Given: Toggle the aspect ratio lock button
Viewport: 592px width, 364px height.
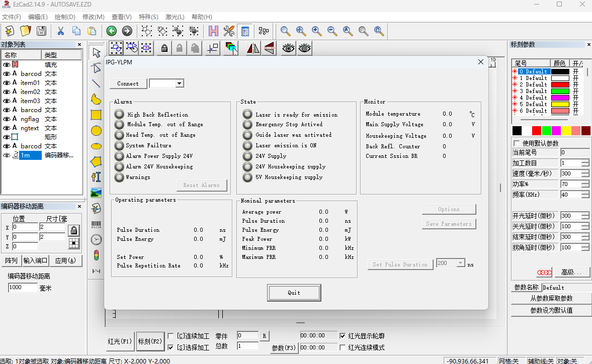Looking at the screenshot, I should [74, 230].
